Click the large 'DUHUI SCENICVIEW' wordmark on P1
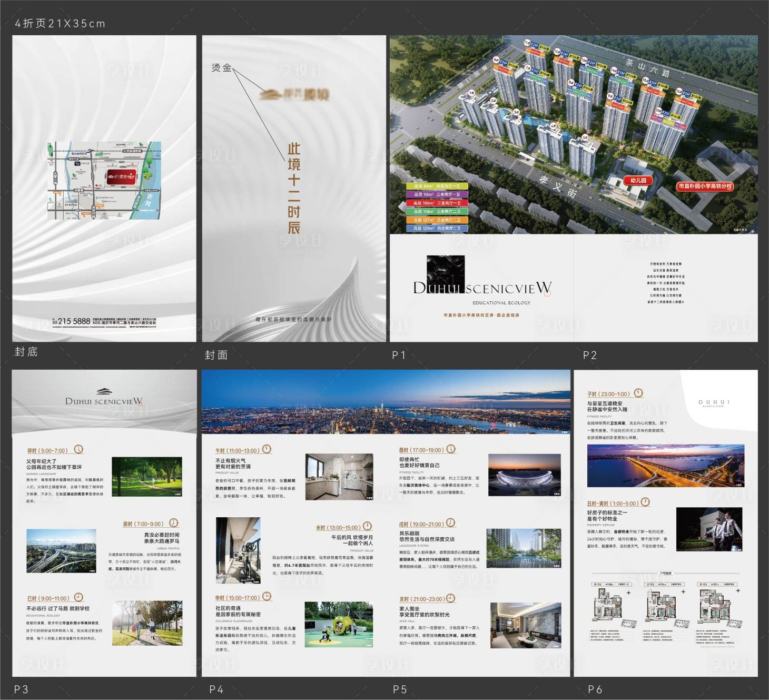 click(482, 288)
